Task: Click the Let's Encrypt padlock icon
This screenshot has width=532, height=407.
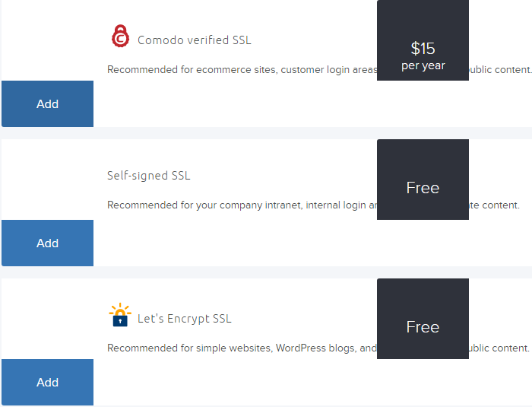Action: pyautogui.click(x=120, y=316)
